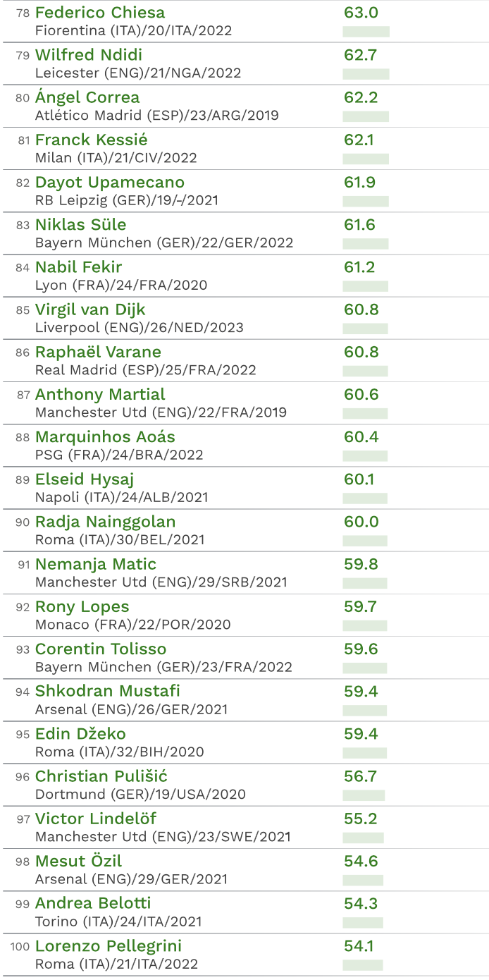Open Franck Kessié profile link

(91, 140)
